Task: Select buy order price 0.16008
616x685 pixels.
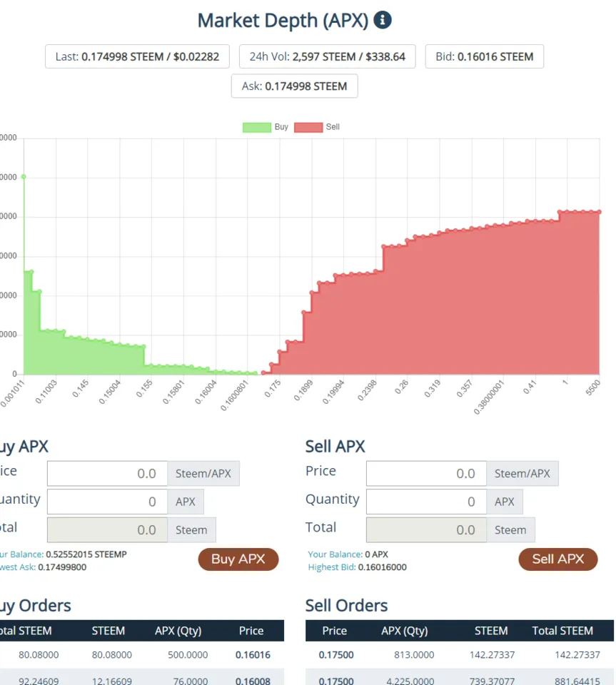Action: click(253, 681)
